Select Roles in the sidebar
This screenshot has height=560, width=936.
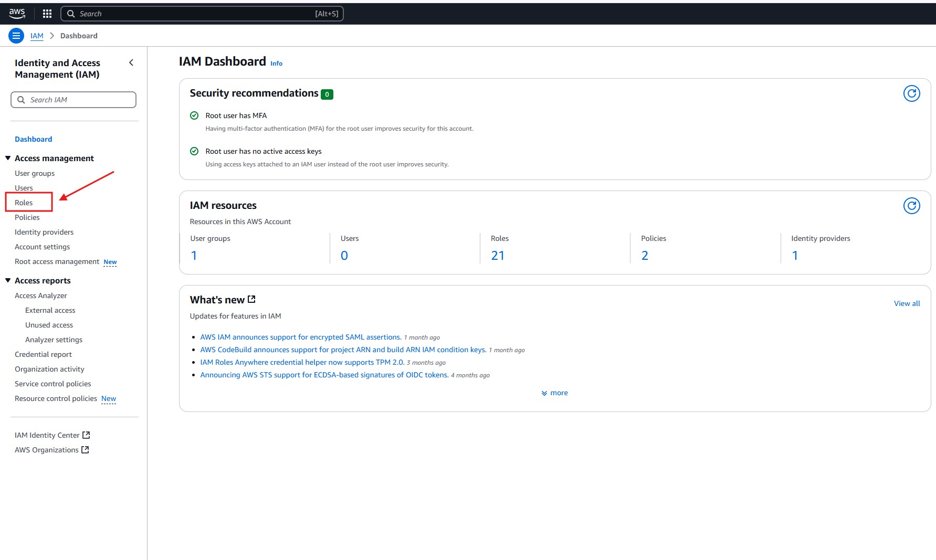point(24,203)
